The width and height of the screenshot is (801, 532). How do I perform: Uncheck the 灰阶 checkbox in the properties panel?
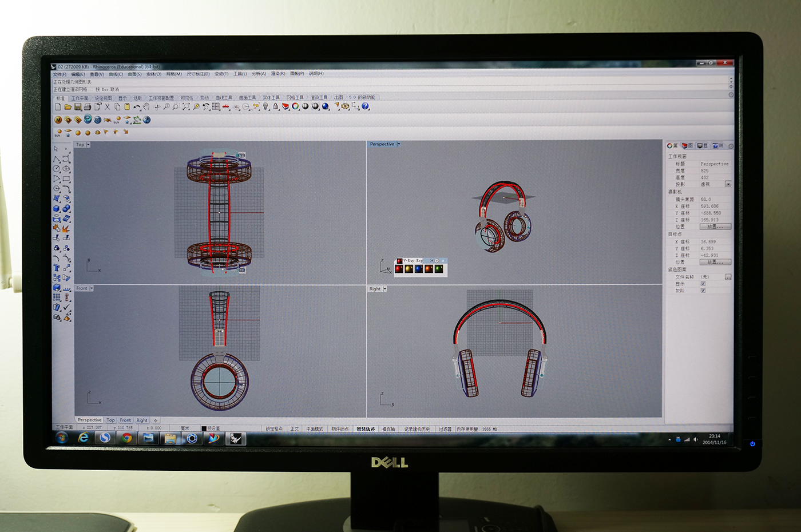(x=703, y=290)
